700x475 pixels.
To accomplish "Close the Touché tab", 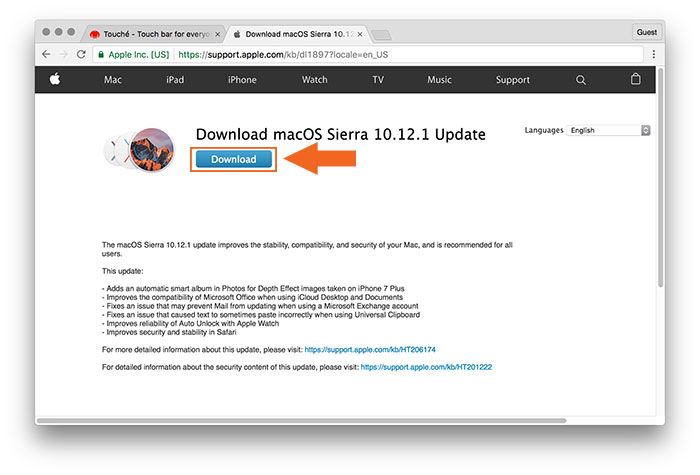I will [217, 34].
